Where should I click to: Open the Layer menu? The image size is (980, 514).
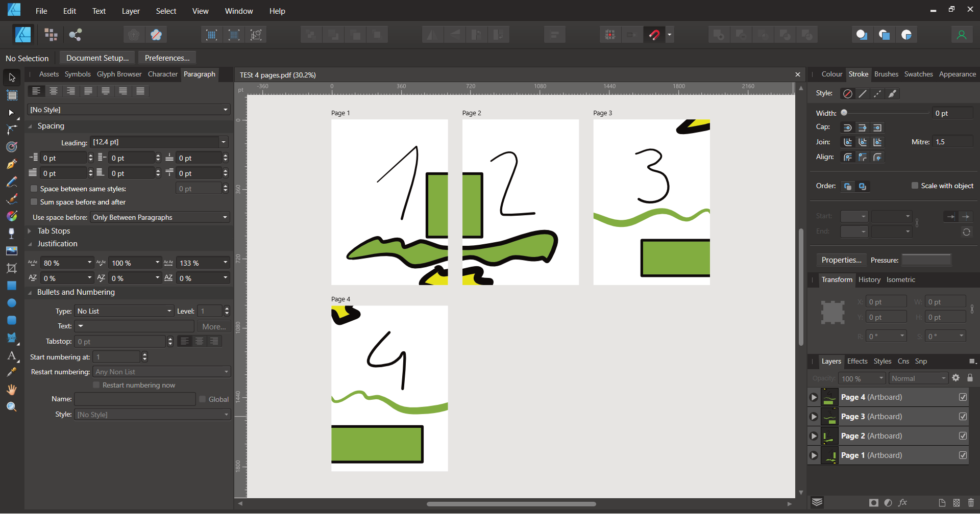[x=131, y=11]
